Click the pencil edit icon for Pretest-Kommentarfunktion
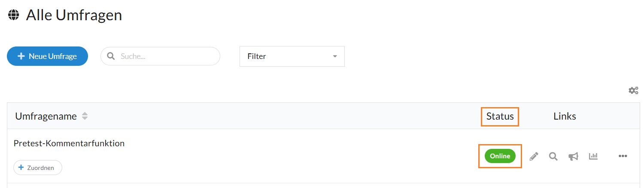Image resolution: width=644 pixels, height=188 pixels. pos(534,156)
